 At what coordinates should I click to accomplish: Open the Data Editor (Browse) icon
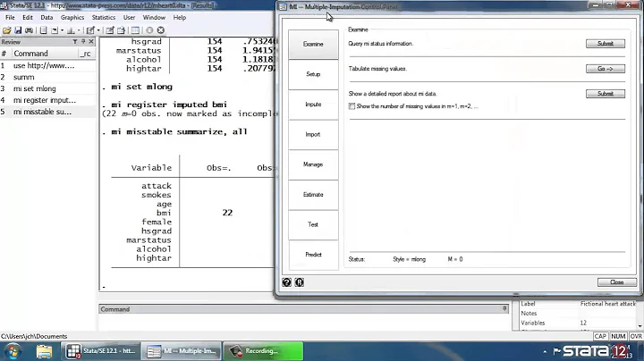click(x=121, y=30)
